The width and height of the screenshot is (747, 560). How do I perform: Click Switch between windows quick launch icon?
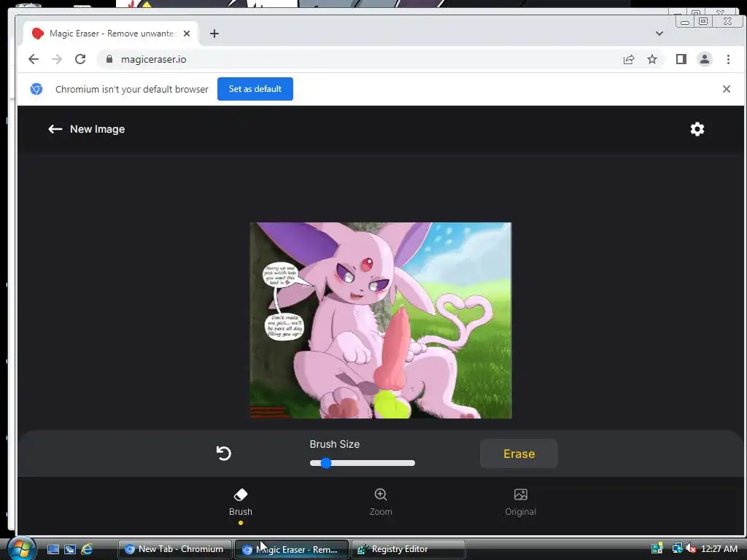tap(69, 549)
